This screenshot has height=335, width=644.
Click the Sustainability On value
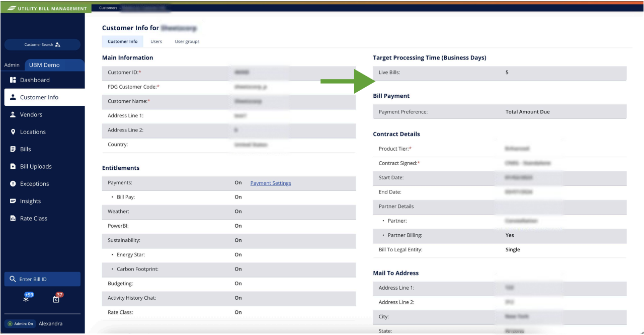click(x=238, y=240)
